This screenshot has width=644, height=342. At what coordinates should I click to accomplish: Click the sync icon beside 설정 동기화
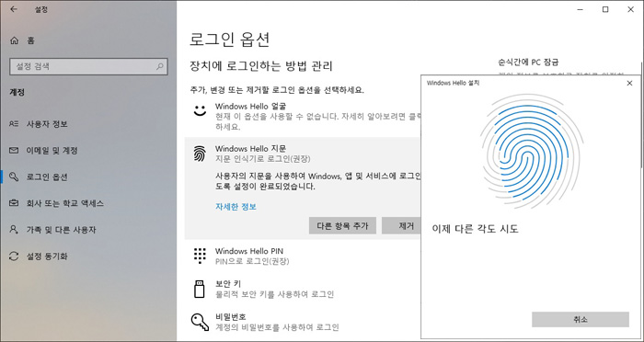coord(14,256)
